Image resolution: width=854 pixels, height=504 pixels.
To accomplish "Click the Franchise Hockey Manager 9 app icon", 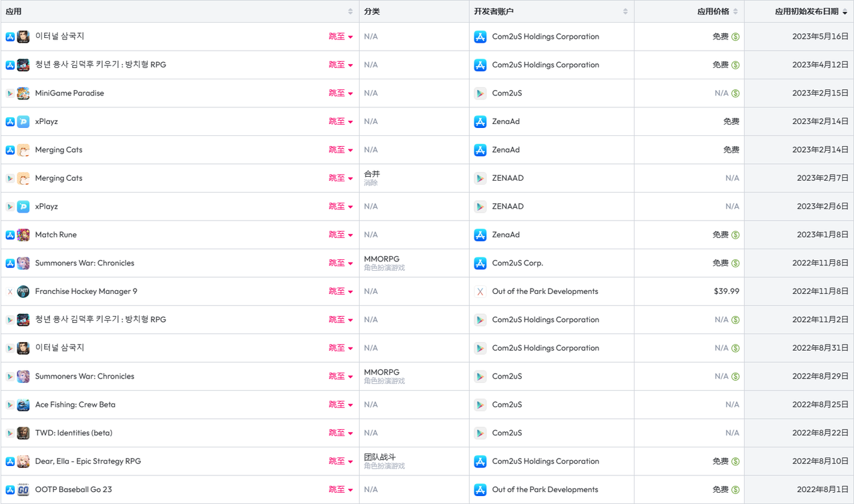I will (x=23, y=291).
